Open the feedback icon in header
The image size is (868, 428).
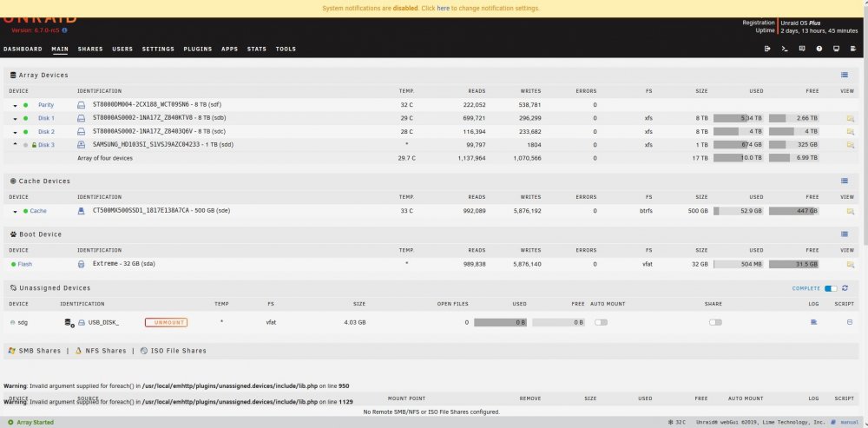pyautogui.click(x=801, y=49)
